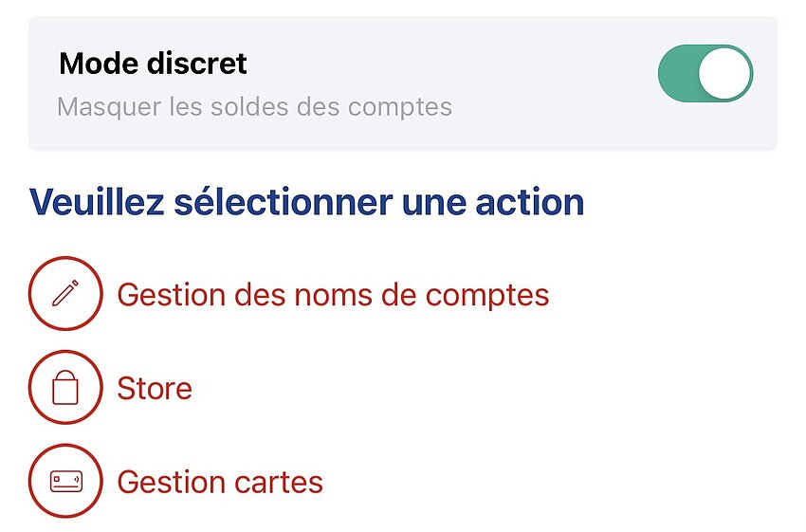Open Gestion des noms de comptes

click(x=289, y=294)
